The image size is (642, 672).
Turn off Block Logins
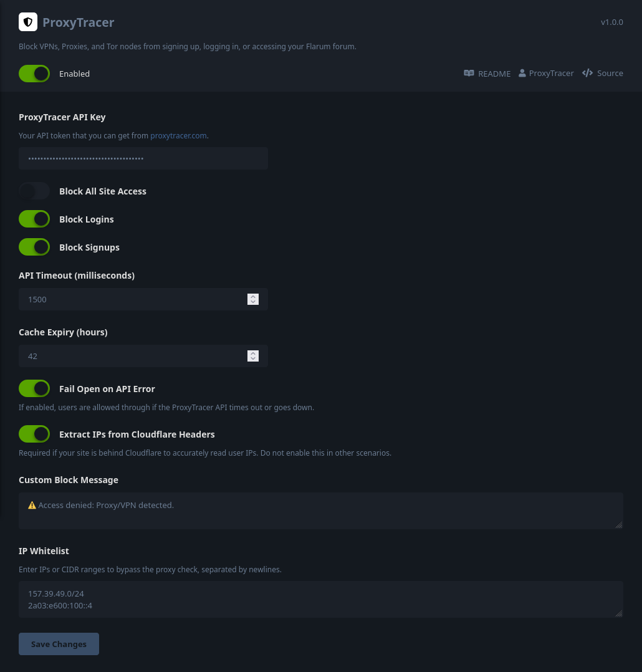[x=34, y=219]
